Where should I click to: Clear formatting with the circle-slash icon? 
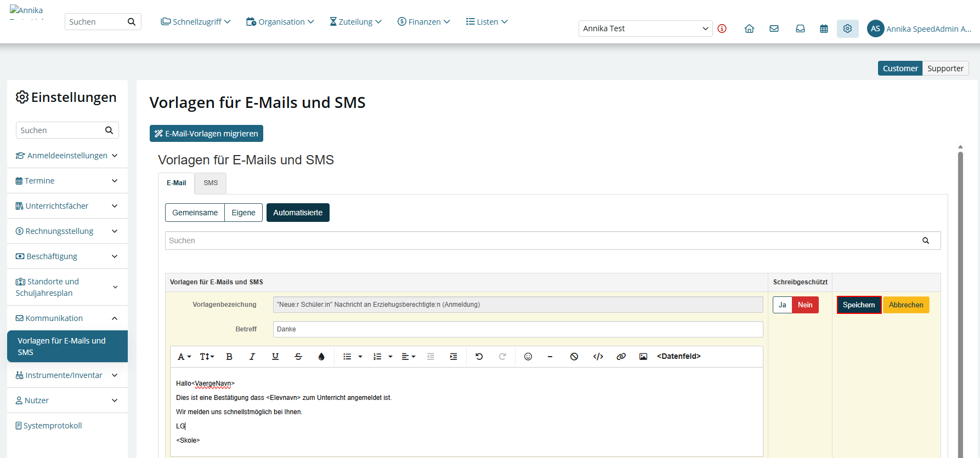tap(574, 357)
